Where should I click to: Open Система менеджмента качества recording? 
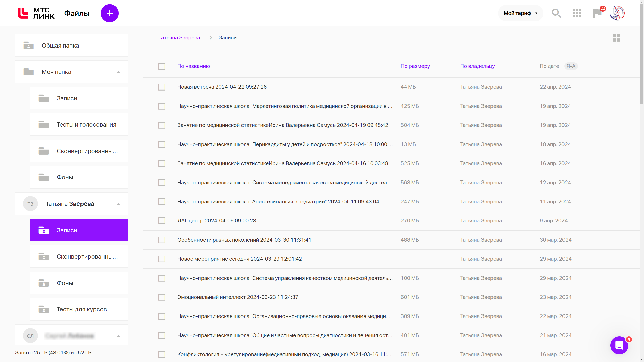[x=284, y=183]
